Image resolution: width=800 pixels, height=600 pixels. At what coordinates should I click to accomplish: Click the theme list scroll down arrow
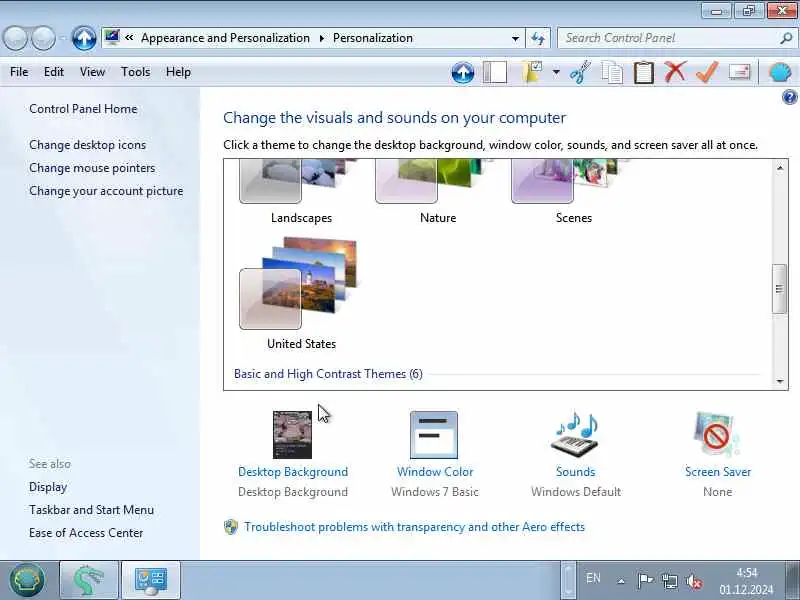780,381
